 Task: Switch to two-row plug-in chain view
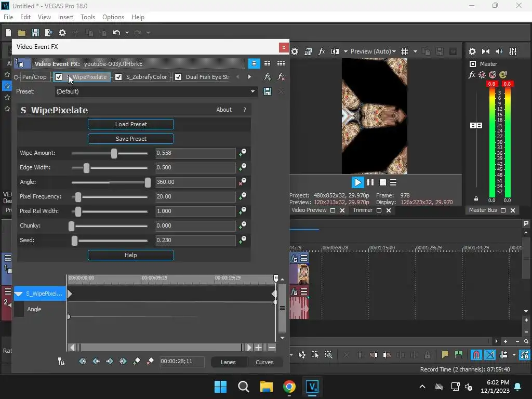click(x=268, y=63)
